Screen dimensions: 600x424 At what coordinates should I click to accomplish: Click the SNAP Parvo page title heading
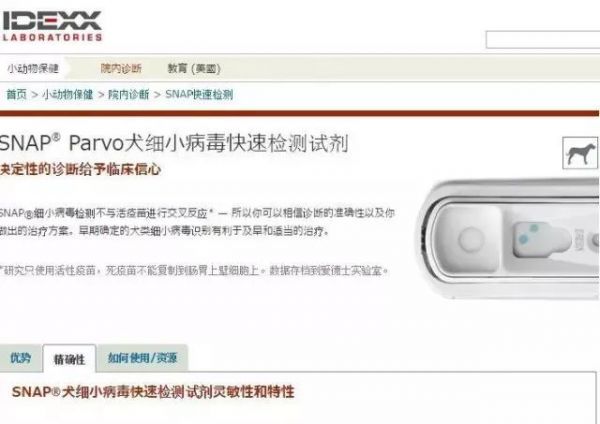tap(174, 144)
